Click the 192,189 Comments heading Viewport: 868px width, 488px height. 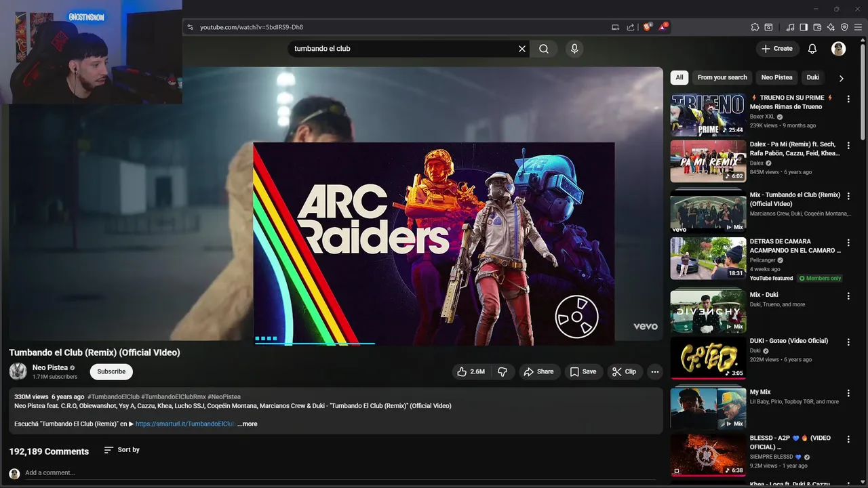click(49, 451)
